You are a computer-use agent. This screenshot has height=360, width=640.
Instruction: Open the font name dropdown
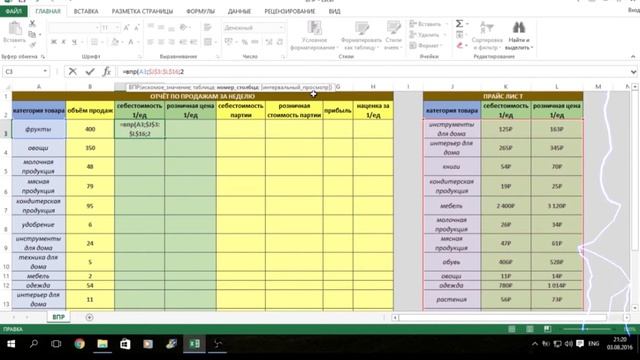pos(97,28)
